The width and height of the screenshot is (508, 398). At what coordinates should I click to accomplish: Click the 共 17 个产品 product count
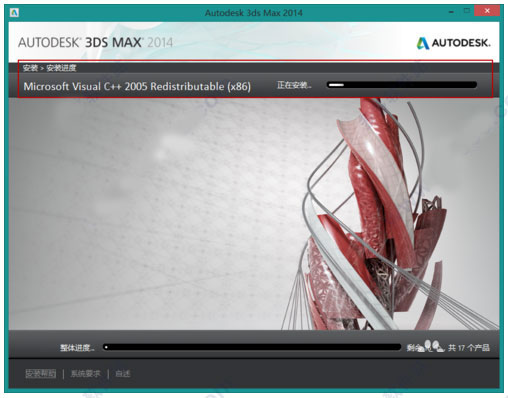469,348
